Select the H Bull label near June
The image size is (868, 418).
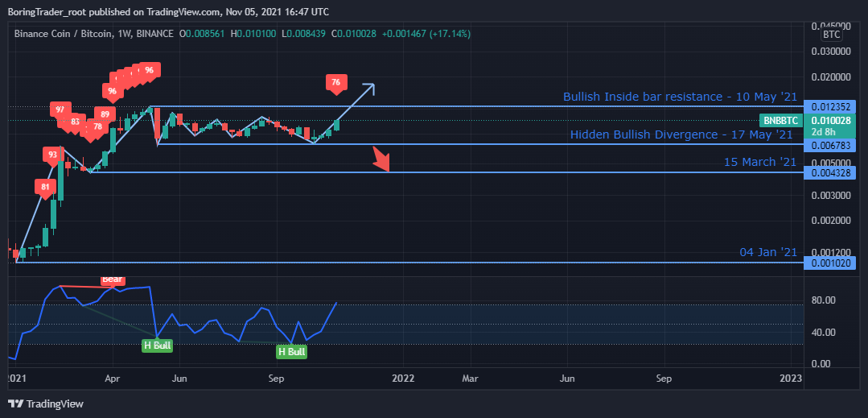pyautogui.click(x=157, y=346)
